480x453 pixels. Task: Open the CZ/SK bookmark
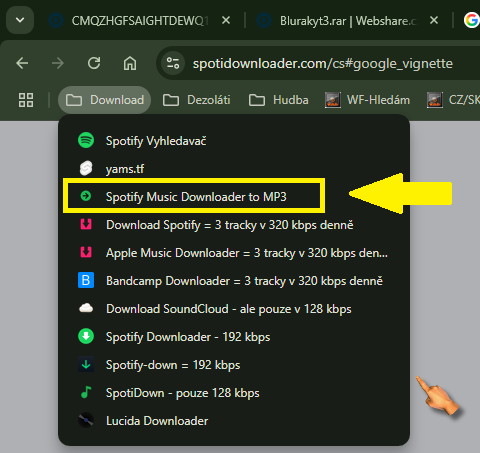(453, 100)
